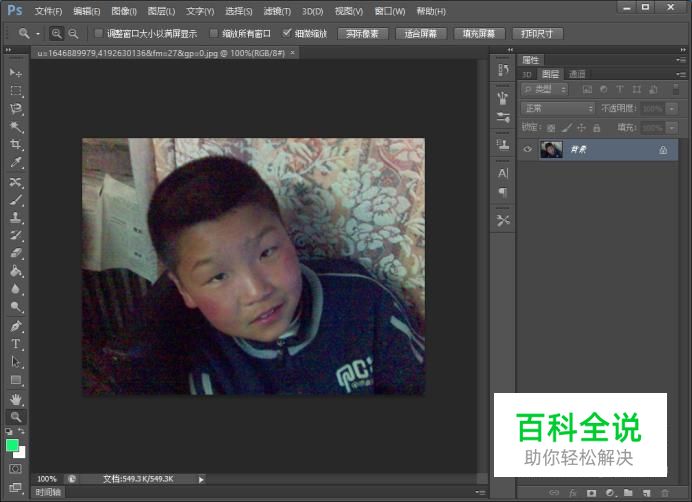Swap foreground and background colors

coord(21,431)
